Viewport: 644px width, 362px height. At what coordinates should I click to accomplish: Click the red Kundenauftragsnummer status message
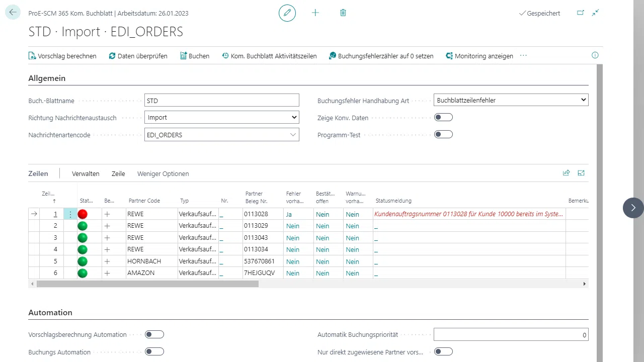(x=469, y=214)
